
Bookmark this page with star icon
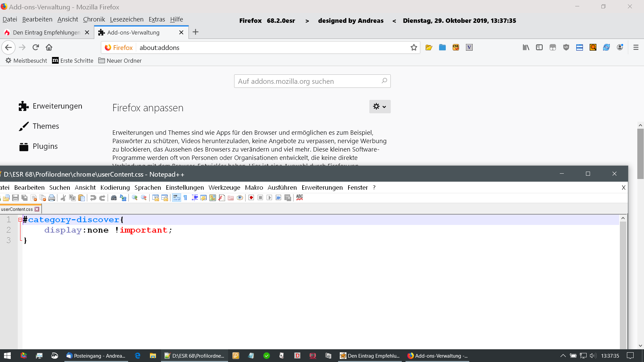[x=414, y=48]
